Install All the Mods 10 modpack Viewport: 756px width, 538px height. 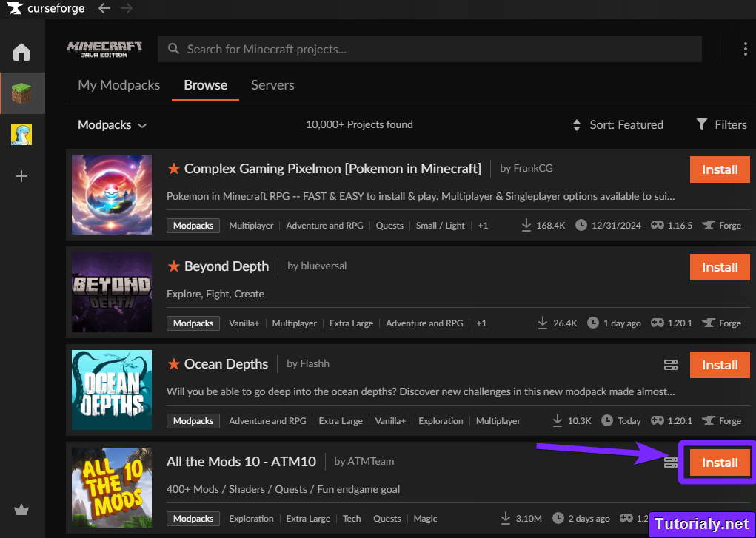click(720, 463)
